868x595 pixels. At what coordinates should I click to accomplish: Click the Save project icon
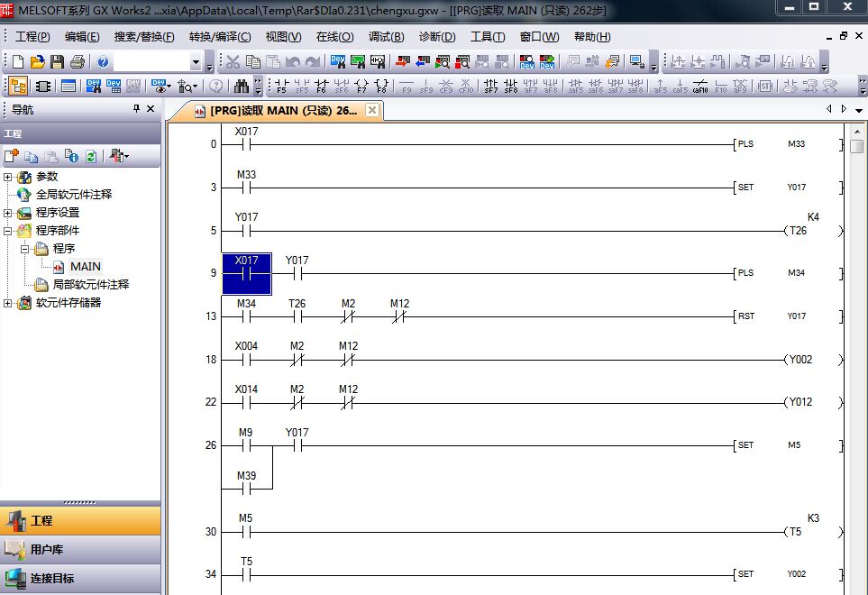pos(57,62)
